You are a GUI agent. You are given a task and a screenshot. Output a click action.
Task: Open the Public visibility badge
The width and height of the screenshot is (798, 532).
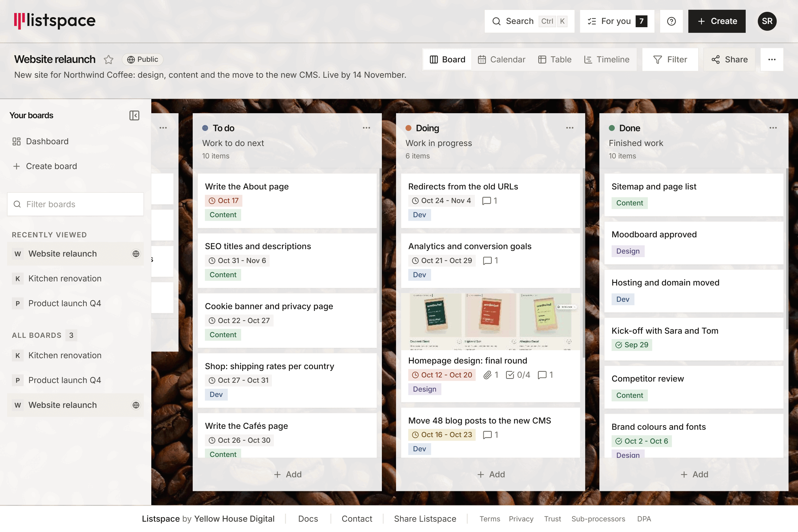142,59
